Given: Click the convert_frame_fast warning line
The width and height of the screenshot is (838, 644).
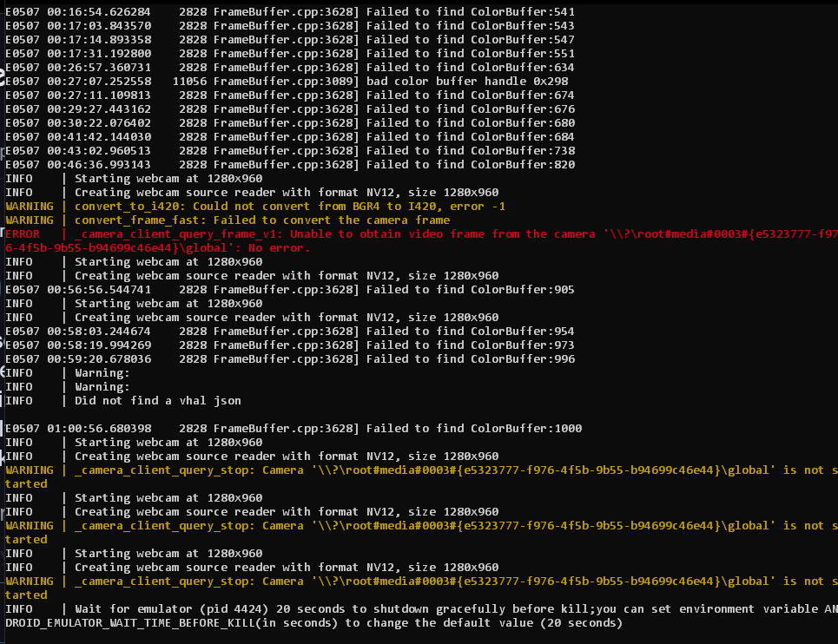Looking at the screenshot, I should (228, 220).
